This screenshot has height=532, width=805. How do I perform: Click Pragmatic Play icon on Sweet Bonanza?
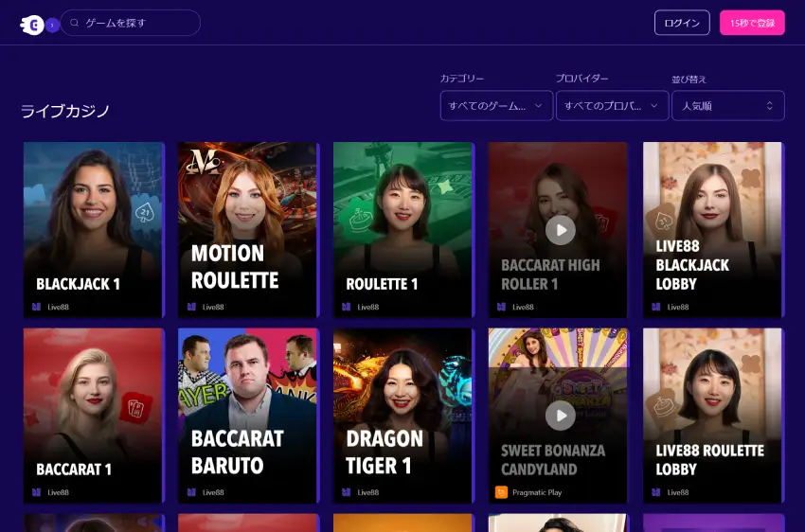[x=502, y=492]
